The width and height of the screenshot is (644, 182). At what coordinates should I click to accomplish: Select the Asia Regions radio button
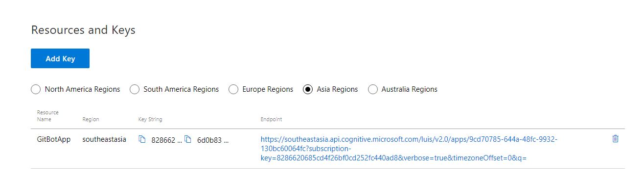click(x=308, y=89)
